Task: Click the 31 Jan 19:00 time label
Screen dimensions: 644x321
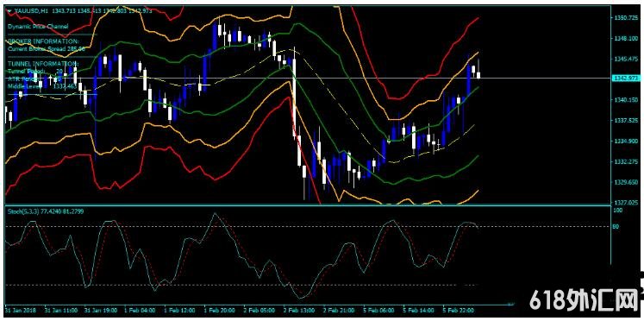Action: tap(101, 310)
